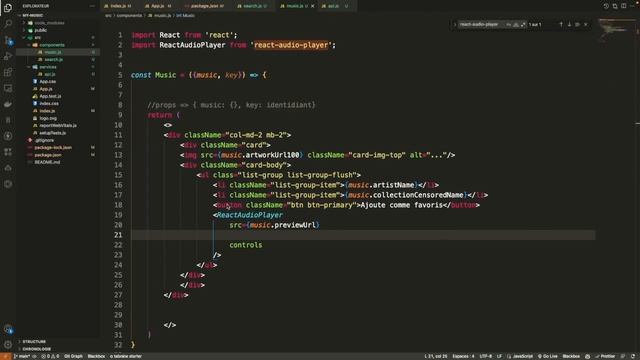Toggle Match Whole Word in the find widget
The image size is (640, 360).
point(516,24)
